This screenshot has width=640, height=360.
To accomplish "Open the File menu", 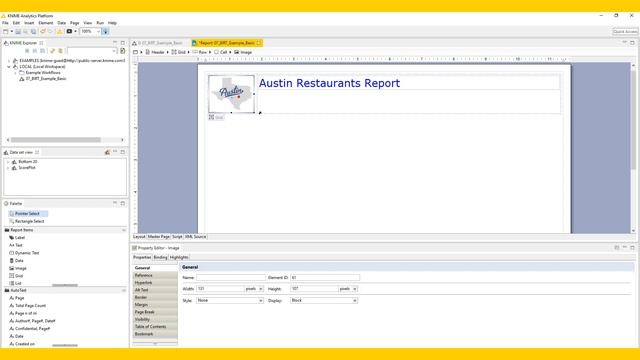I will (5, 23).
